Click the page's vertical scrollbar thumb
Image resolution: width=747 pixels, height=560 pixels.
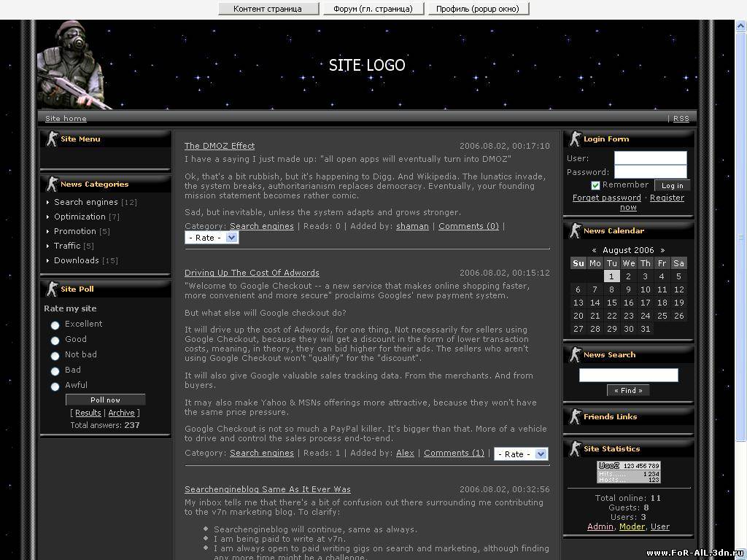(x=741, y=237)
